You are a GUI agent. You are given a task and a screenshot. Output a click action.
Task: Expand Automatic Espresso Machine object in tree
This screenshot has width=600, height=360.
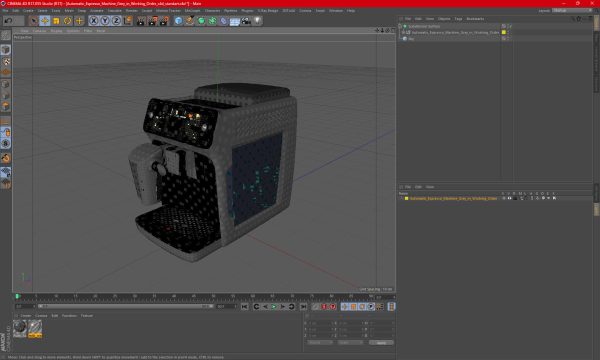(403, 33)
